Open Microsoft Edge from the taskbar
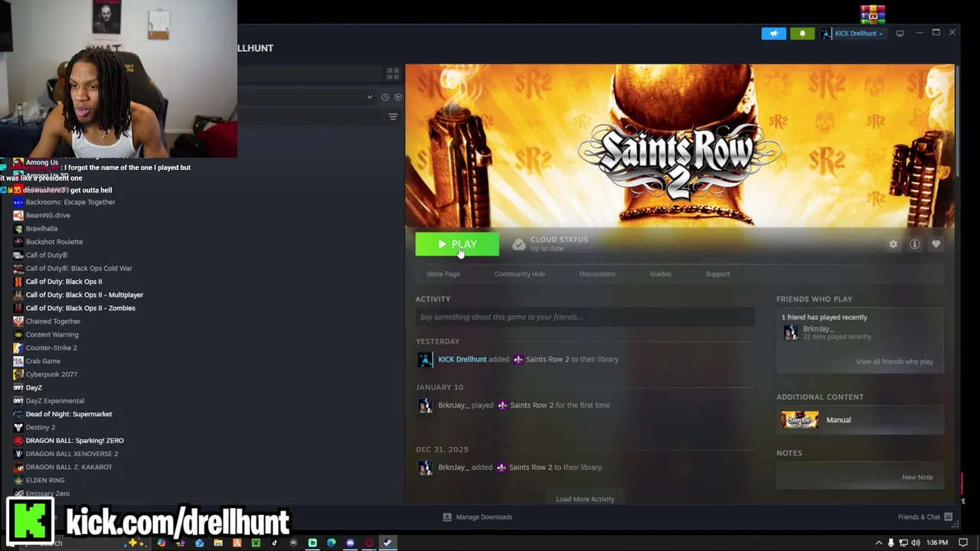980x551 pixels. click(331, 543)
